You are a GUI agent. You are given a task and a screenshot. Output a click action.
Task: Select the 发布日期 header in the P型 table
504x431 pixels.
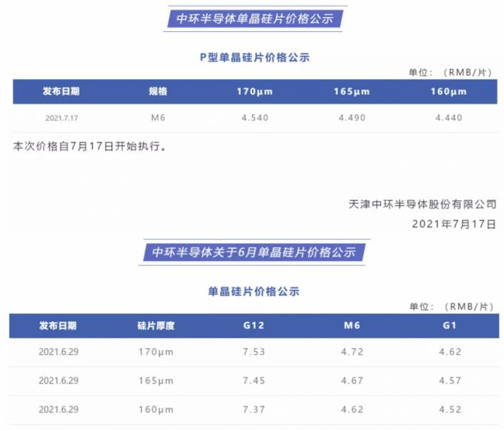click(x=61, y=92)
